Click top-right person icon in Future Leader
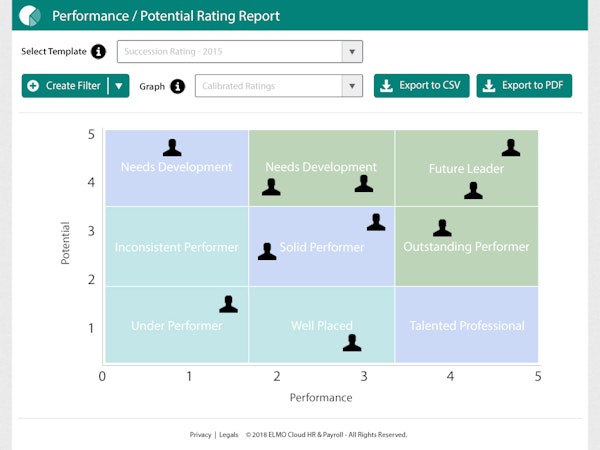 tap(511, 148)
